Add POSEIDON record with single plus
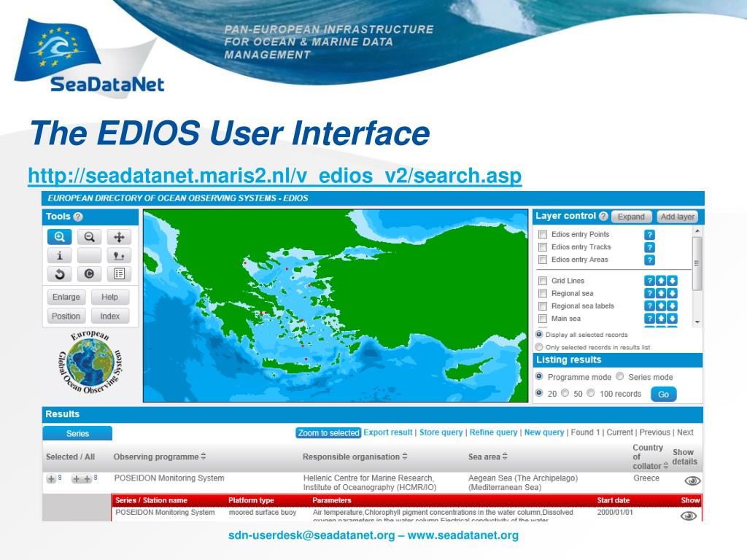The height and width of the screenshot is (560, 747). click(x=52, y=479)
